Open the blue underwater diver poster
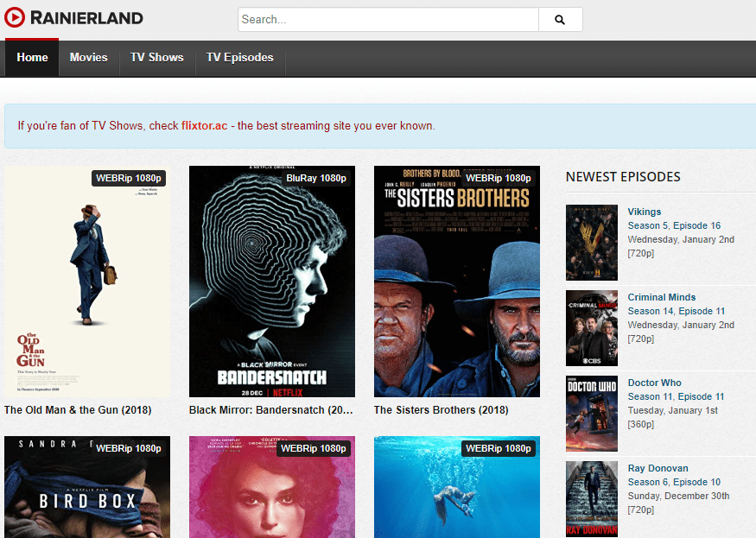This screenshot has height=538, width=756. pos(457,487)
